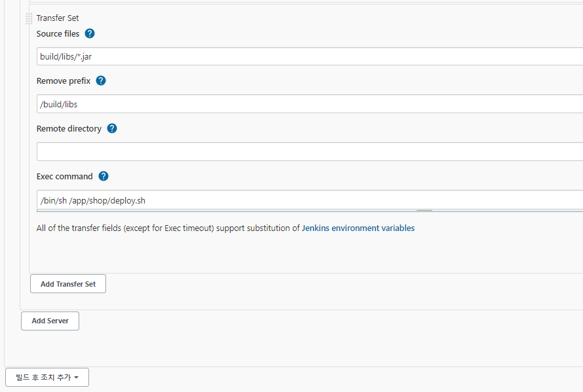Focus the Remove prefix text box
The image size is (583, 392).
(310, 104)
